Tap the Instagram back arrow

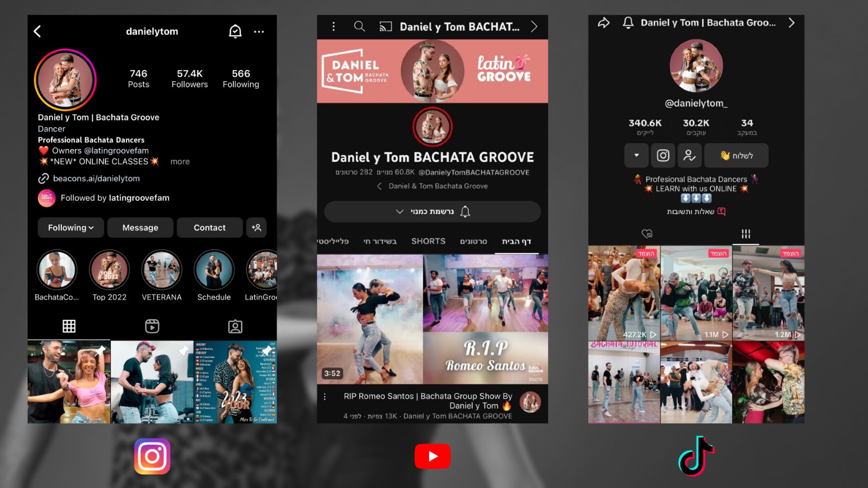click(x=37, y=31)
